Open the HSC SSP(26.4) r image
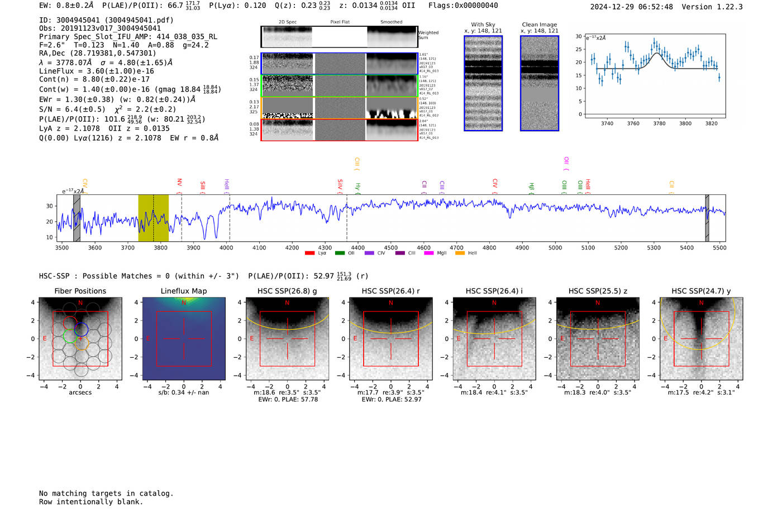The height and width of the screenshot is (532, 782). point(390,339)
